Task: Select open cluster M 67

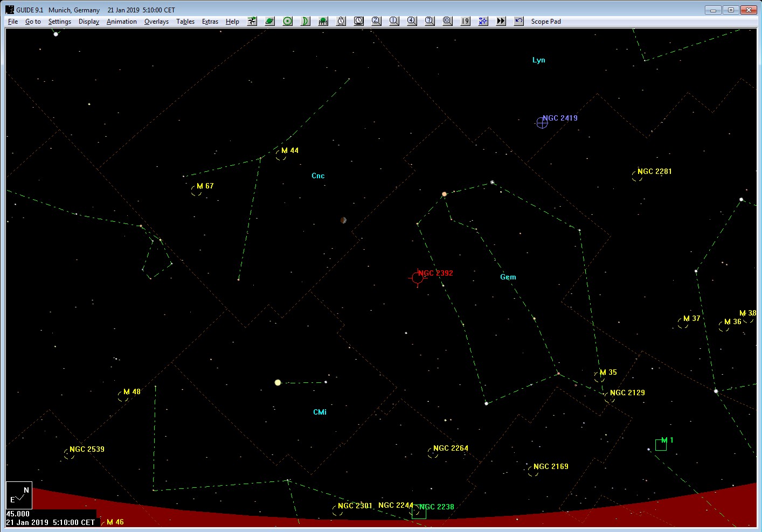Action: 196,191
